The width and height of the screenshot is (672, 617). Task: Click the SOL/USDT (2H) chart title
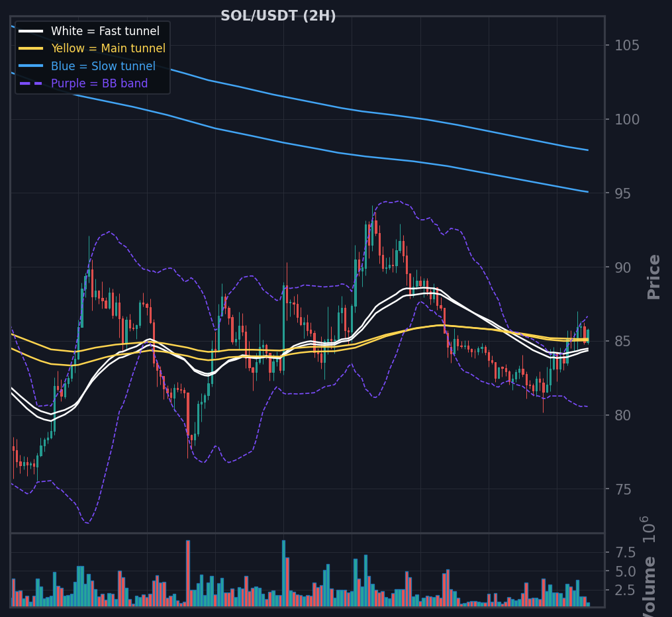[x=278, y=16]
